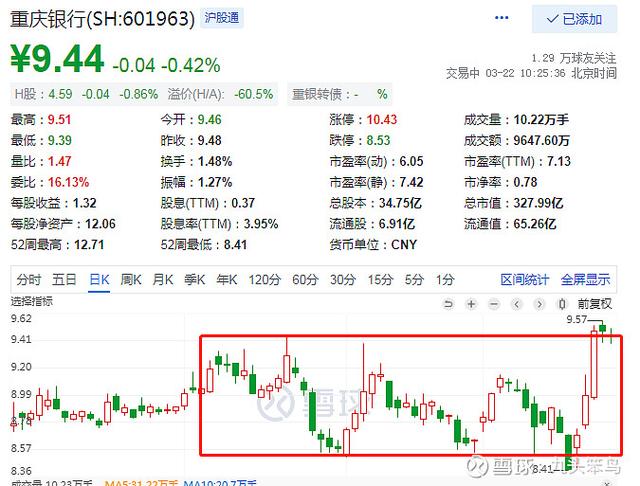Select the 月K chart tab
This screenshot has height=486, width=640.
coord(162,280)
